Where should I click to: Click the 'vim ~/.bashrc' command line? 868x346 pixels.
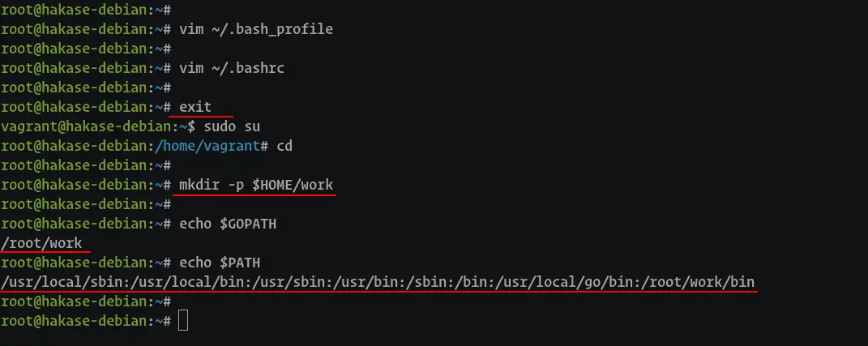pyautogui.click(x=232, y=67)
